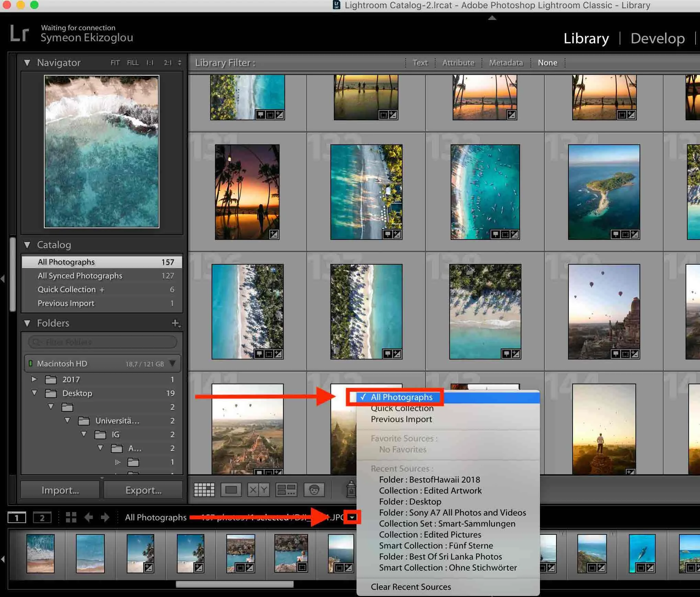Enable the Metadata library filter

point(506,63)
